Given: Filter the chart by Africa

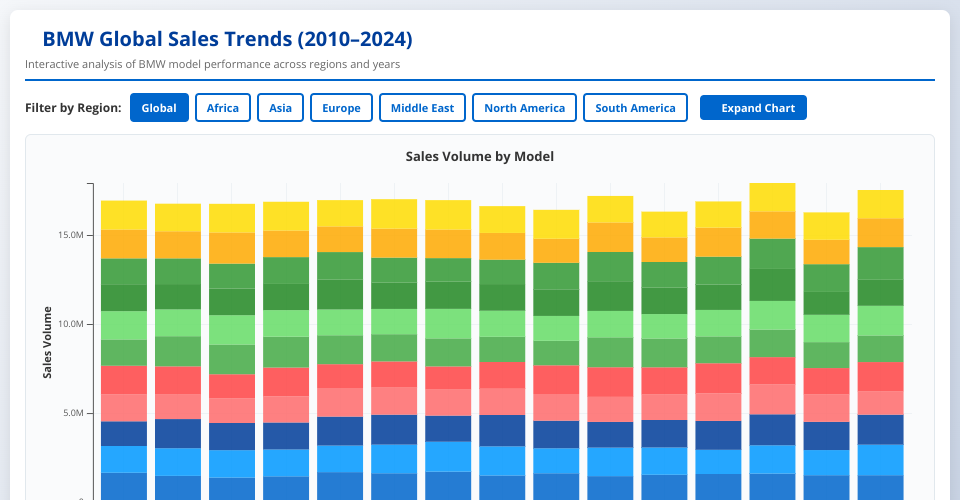Looking at the screenshot, I should [222, 108].
